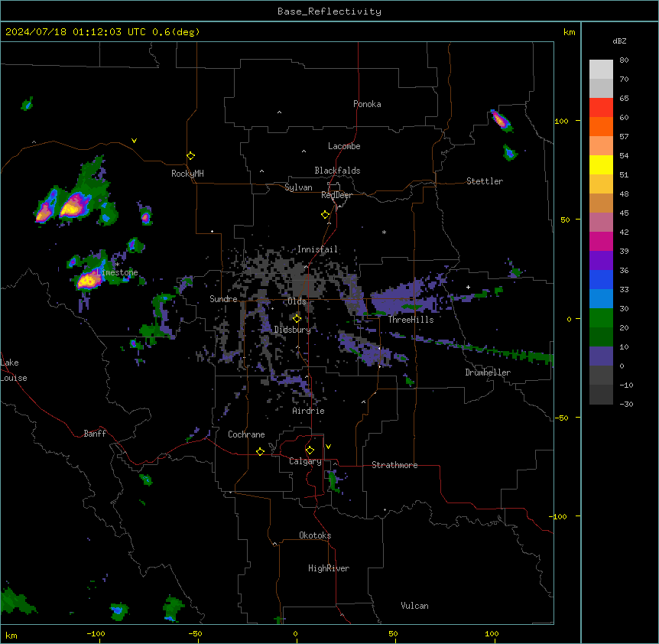Select the Okotoks label
659x644 pixels.
click(x=315, y=535)
